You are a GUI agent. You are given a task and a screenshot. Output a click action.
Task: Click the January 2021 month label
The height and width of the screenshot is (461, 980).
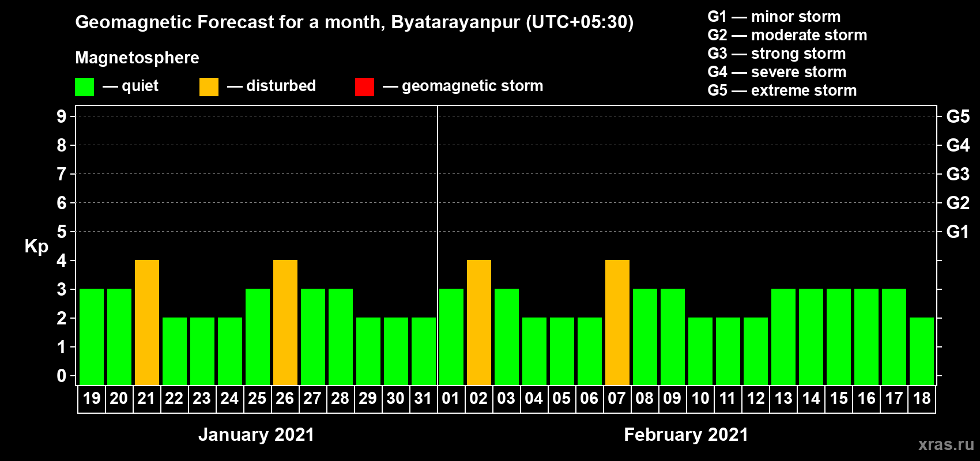pyautogui.click(x=257, y=434)
